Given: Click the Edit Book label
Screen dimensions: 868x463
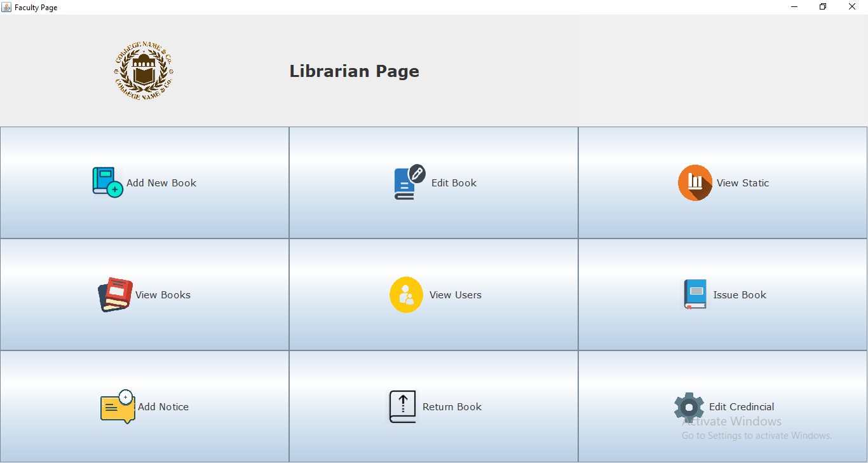Looking at the screenshot, I should tap(454, 183).
